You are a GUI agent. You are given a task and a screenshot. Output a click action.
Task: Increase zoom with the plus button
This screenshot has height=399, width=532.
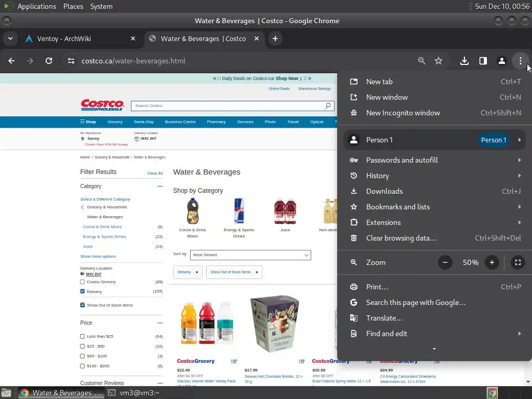[491, 262]
